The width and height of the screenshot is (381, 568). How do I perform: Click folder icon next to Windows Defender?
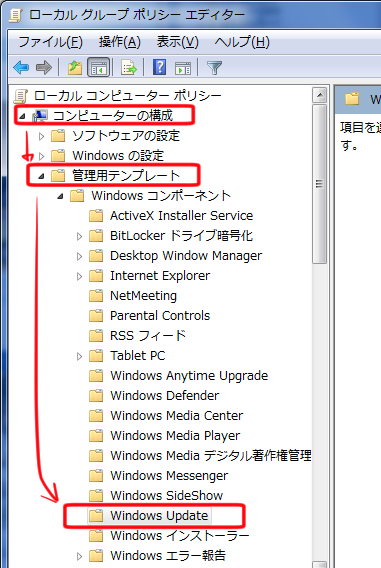coord(96,396)
